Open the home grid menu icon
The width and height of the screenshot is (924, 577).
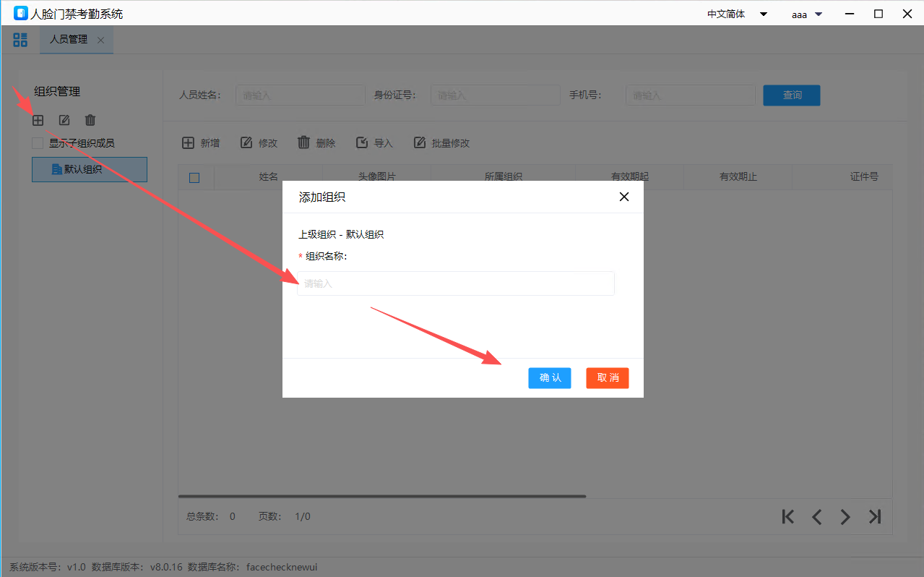coord(20,40)
